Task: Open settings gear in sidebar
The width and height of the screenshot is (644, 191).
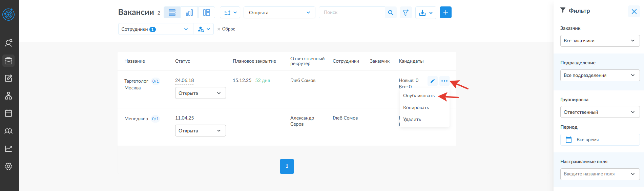Action: point(8,166)
